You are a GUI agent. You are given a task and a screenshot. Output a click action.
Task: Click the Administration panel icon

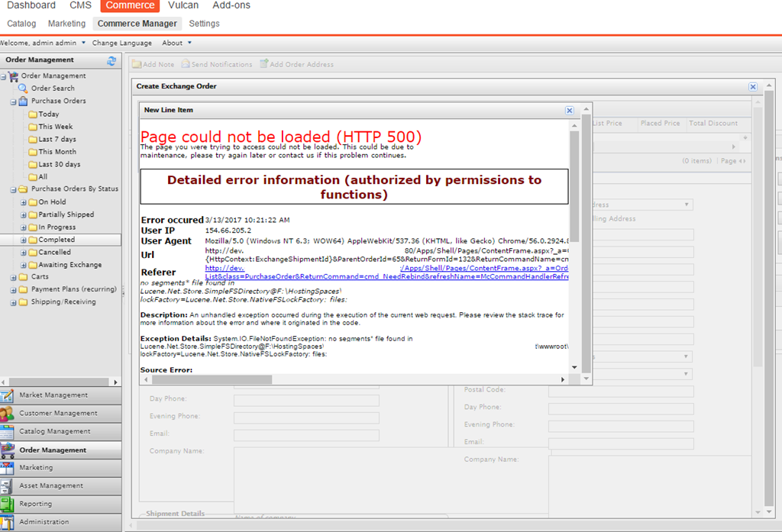coord(7,523)
